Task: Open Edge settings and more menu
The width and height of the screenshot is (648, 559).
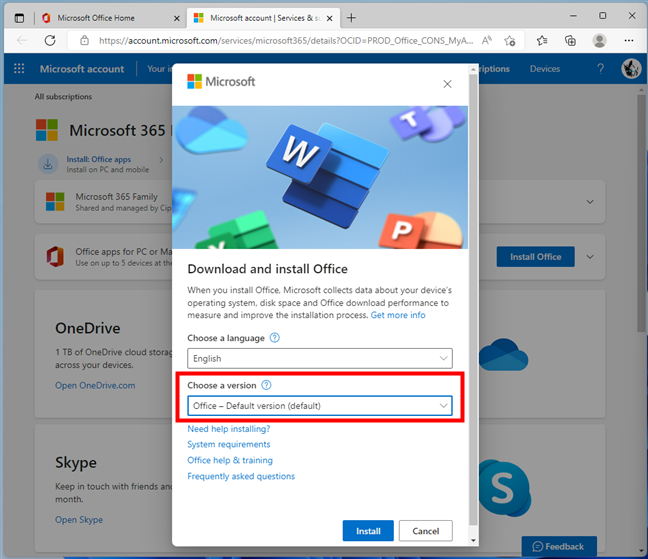Action: coord(629,40)
